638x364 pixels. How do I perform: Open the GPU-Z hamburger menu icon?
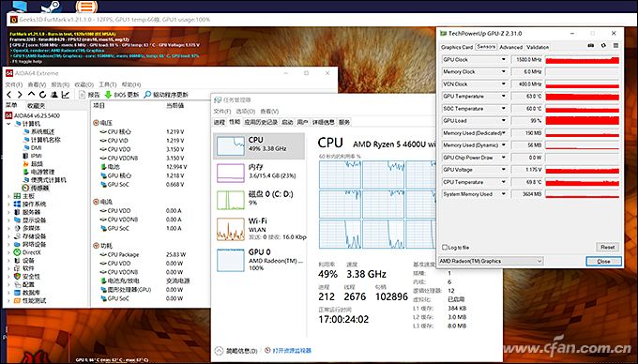pyautogui.click(x=615, y=46)
